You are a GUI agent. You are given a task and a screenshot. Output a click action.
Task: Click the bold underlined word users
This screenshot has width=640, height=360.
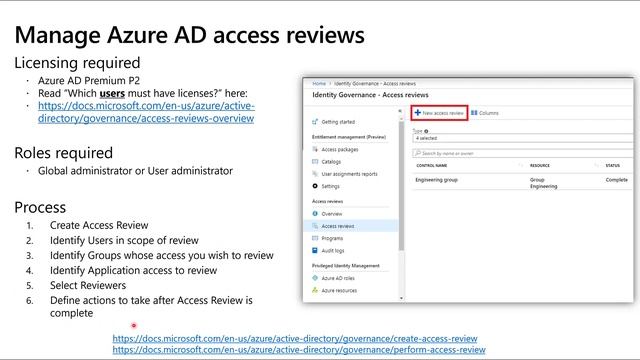point(112,93)
